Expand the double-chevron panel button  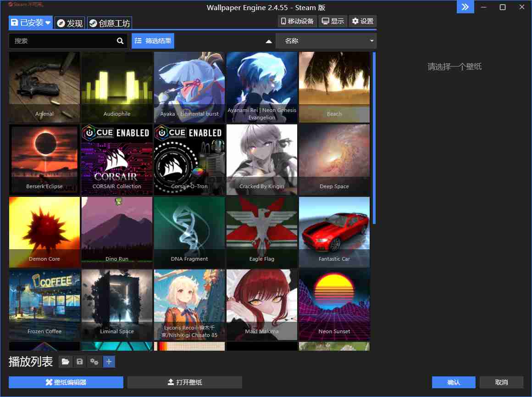point(465,7)
